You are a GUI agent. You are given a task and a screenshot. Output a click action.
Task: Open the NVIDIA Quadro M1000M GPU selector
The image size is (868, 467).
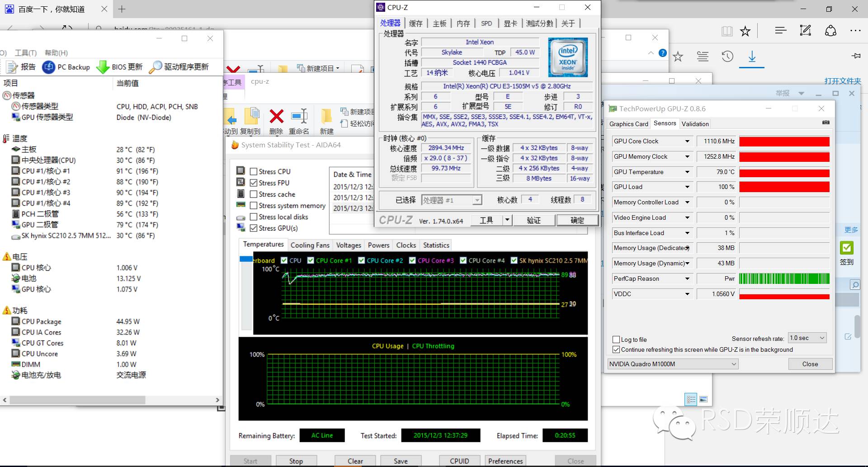point(673,364)
